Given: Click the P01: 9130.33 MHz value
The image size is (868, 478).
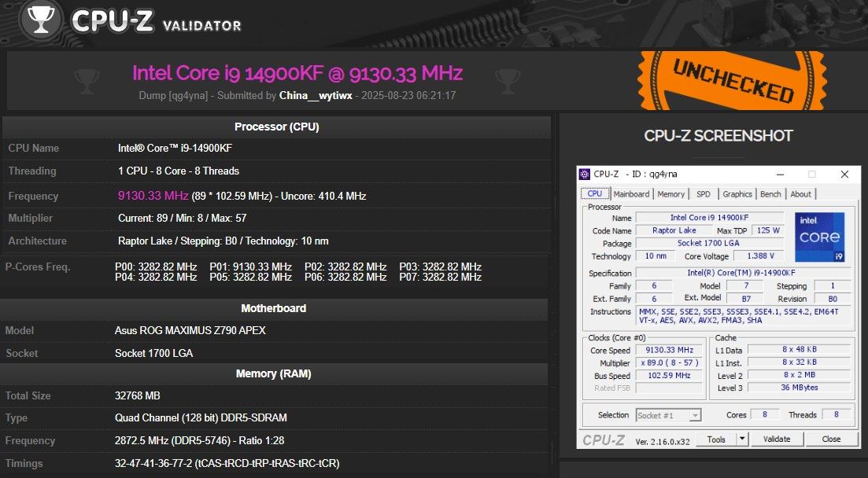Looking at the screenshot, I should click(x=250, y=267).
